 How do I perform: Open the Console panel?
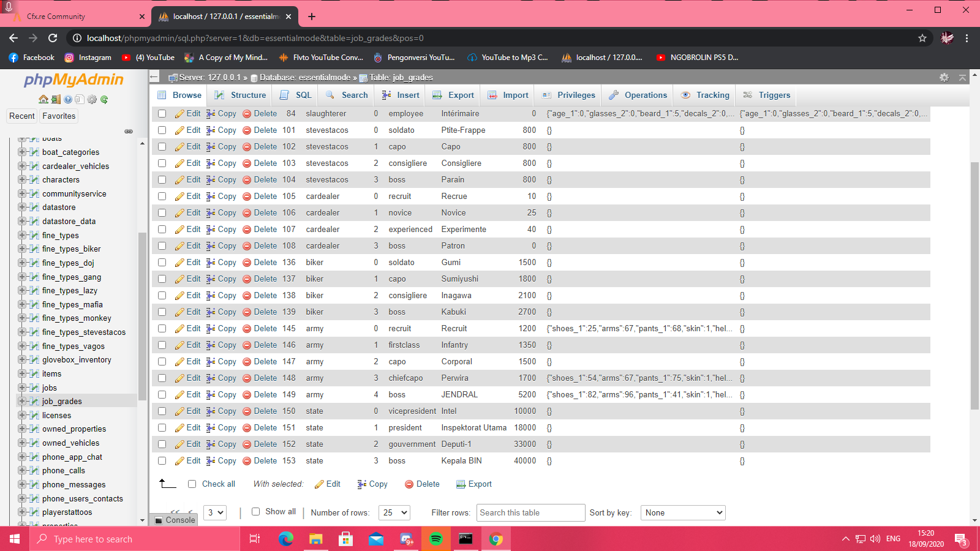click(x=175, y=520)
